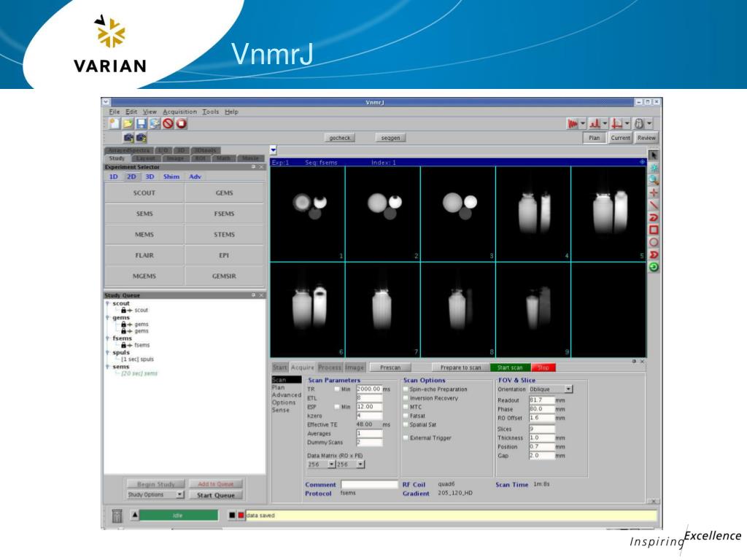The height and width of the screenshot is (560, 747).
Task: Collapse the scout node in Study Queue
Action: point(108,303)
